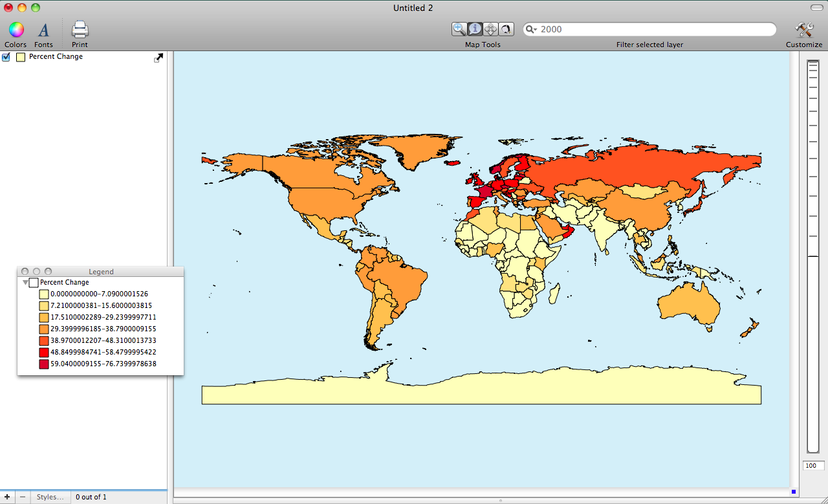Collapse the Percent Change legend group triangle
Screen dimensions: 828x504
point(25,283)
